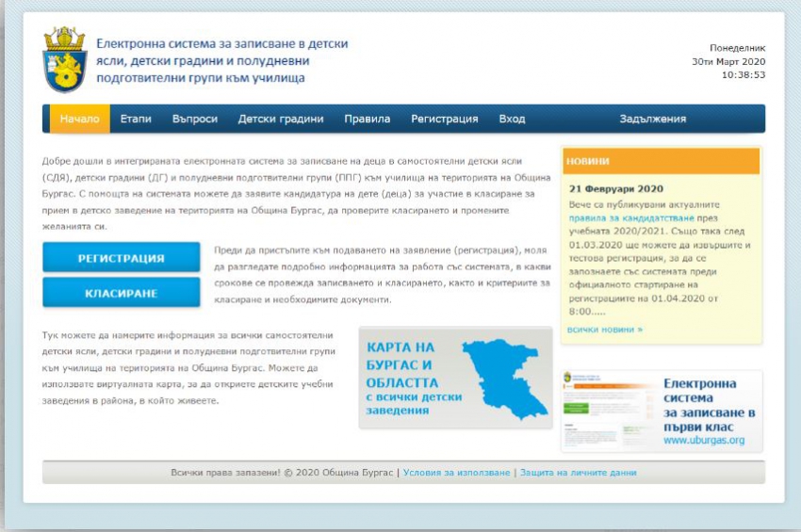Open the Въпроси menu item
Screen dimensions: 801x532
point(195,119)
